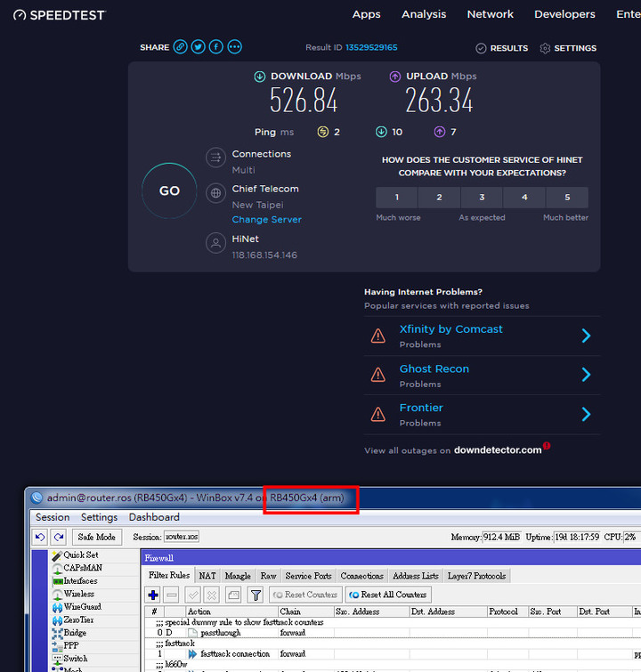Click Change Server link
The height and width of the screenshot is (672, 641).
[267, 220]
